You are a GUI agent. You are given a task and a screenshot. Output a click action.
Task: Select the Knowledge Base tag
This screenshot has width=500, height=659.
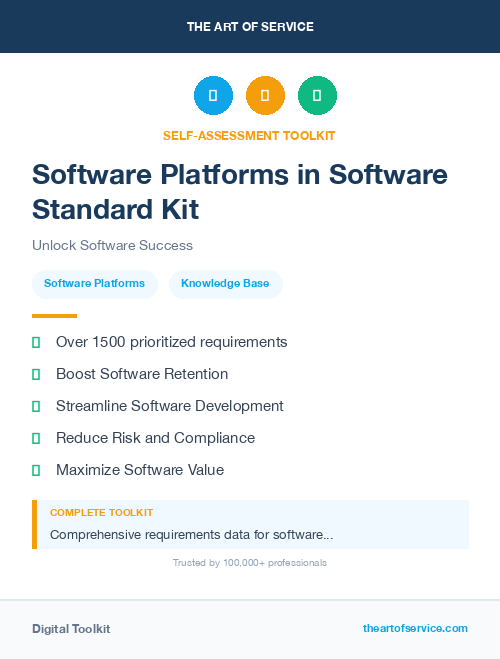225,284
